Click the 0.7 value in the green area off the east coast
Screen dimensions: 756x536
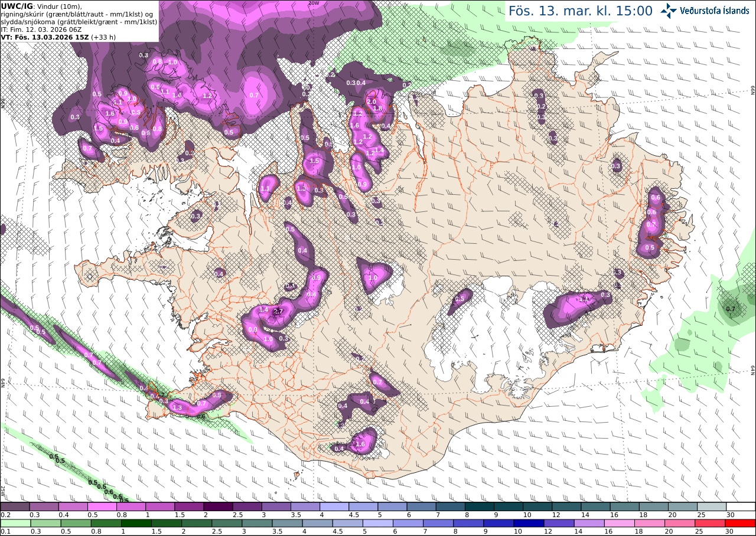click(x=730, y=309)
